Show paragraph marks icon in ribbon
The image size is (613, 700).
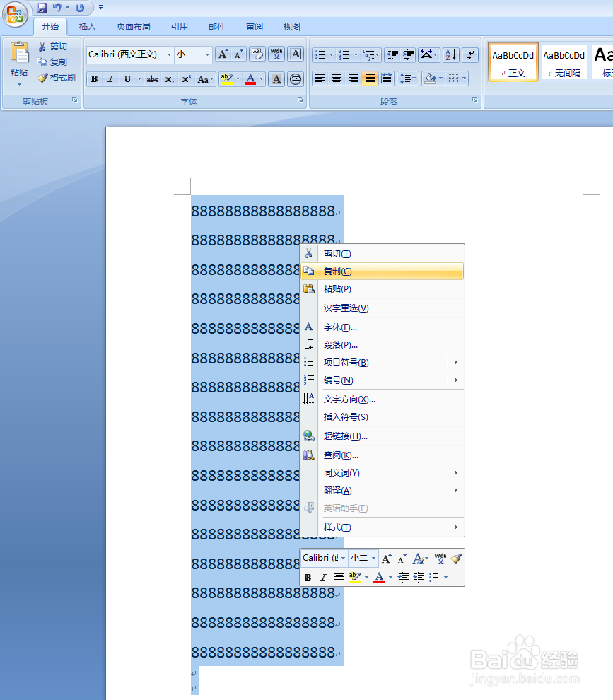click(470, 55)
